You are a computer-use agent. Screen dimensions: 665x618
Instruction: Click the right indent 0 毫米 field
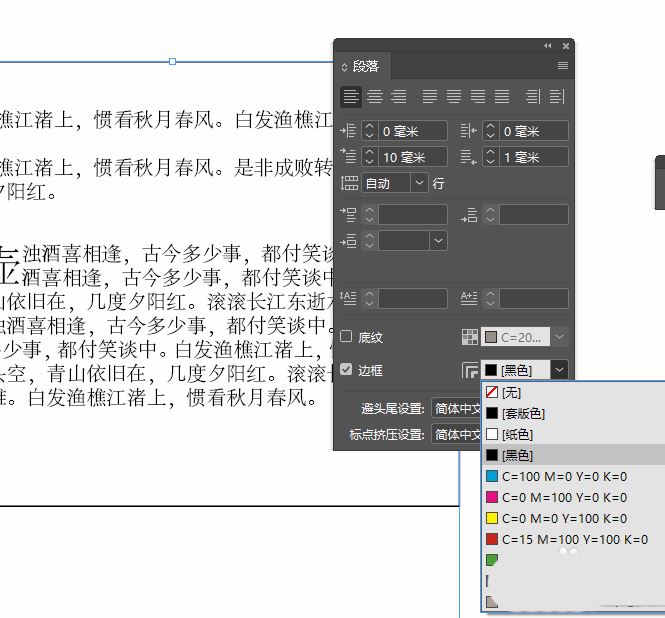pos(534,131)
